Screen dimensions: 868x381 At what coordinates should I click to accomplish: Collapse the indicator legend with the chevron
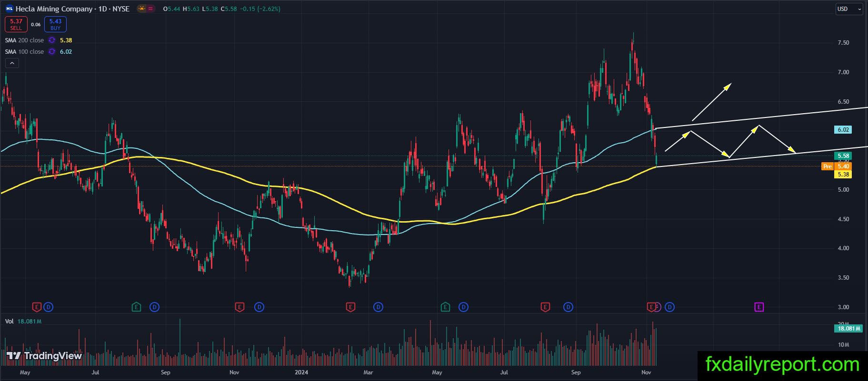pos(12,63)
